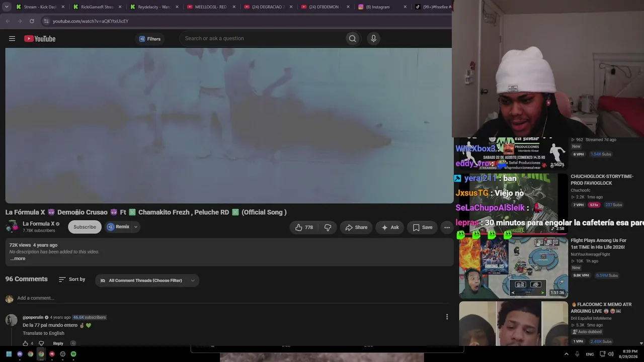Dislike the video
644x362 pixels.
(x=328, y=227)
